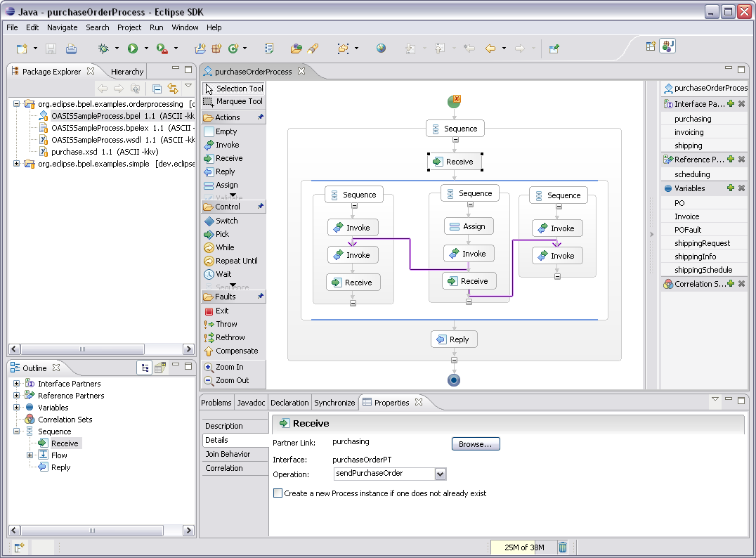Run garbage collector trash icon

[x=563, y=547]
